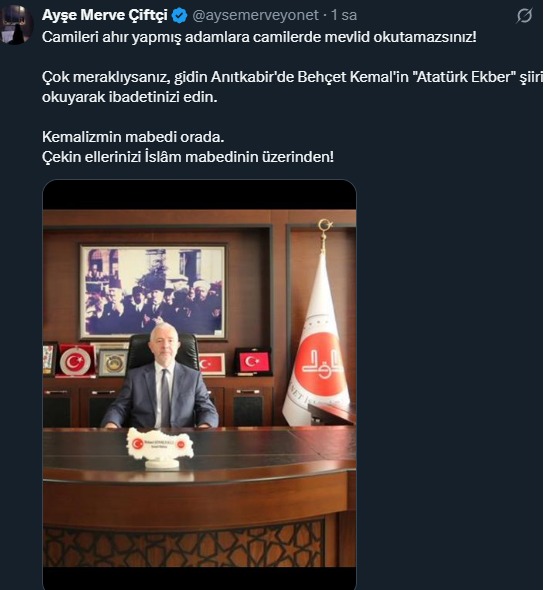Click the line 'Çekin ellerinizi İslâm mabedinin üzerinden!'
This screenshot has width=547, height=590.
(x=188, y=157)
